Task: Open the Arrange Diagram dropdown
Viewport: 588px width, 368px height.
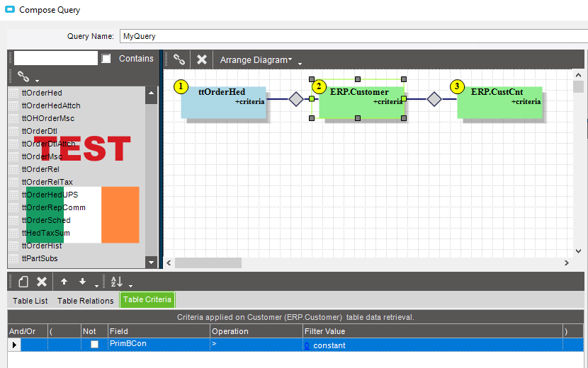Action: coord(256,60)
